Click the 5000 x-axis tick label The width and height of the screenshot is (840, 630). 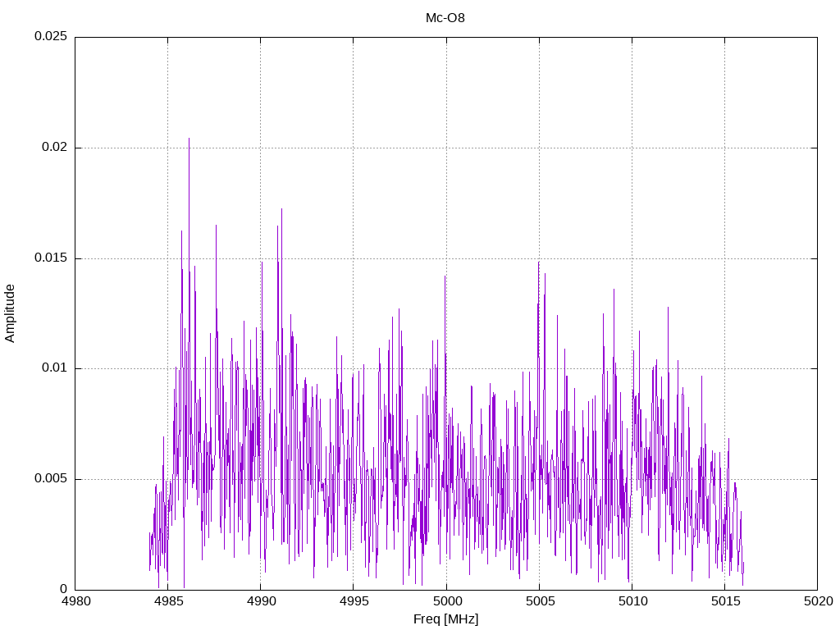[446, 601]
